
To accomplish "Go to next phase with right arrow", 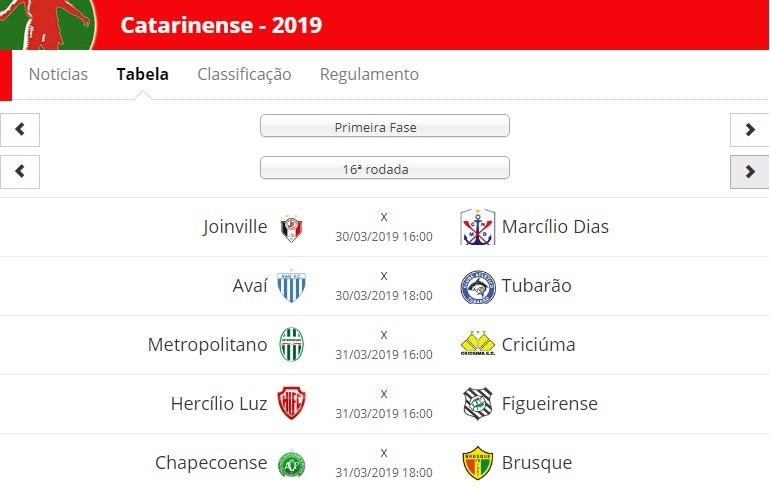I will [x=749, y=130].
